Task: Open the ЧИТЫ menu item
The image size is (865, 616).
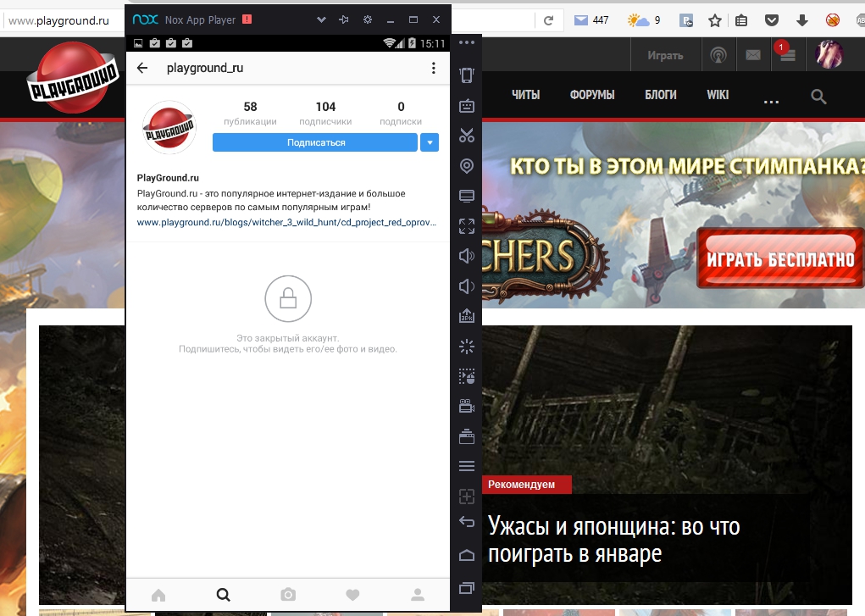Action: pyautogui.click(x=525, y=95)
